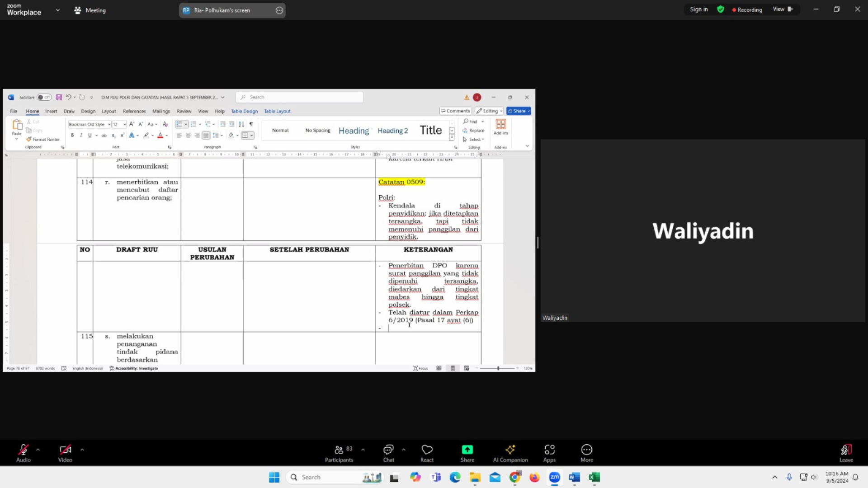Click the Strikethrough icon
Screen dimensions: 868x488
[x=104, y=135]
